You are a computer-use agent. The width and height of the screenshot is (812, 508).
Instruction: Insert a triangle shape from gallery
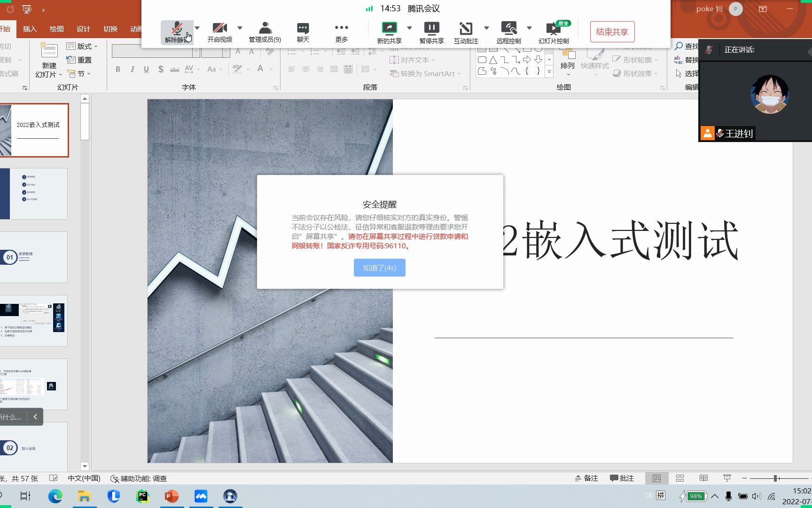point(493,60)
